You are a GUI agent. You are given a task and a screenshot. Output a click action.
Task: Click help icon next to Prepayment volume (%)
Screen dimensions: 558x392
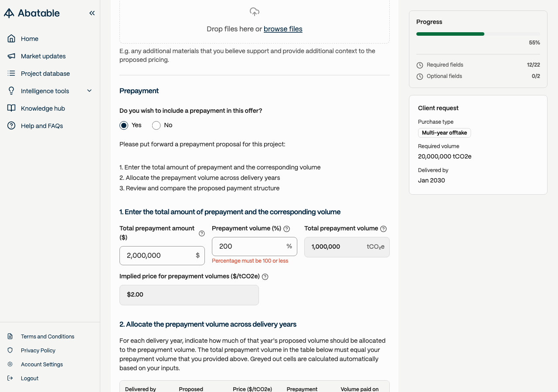coord(287,229)
